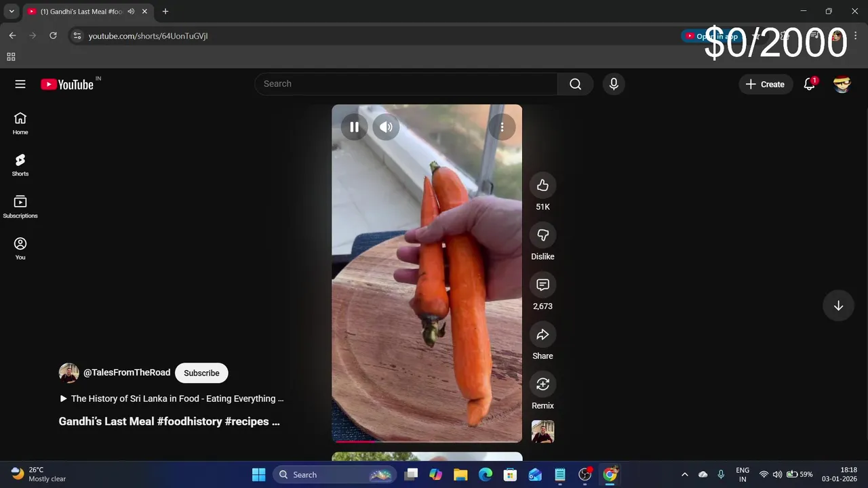The width and height of the screenshot is (868, 488).
Task: Mute the tab using its audio icon
Action: [131, 12]
